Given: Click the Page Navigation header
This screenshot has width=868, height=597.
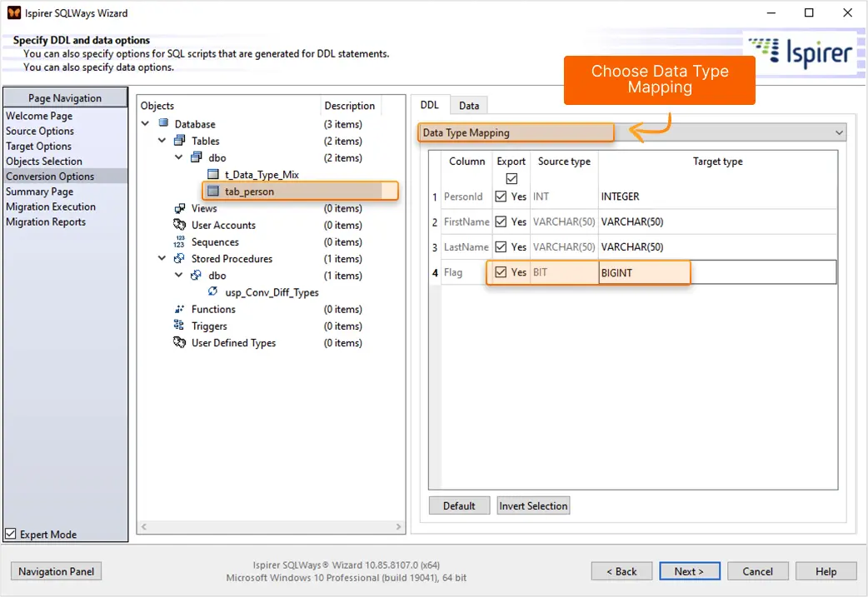Looking at the screenshot, I should click(x=65, y=98).
